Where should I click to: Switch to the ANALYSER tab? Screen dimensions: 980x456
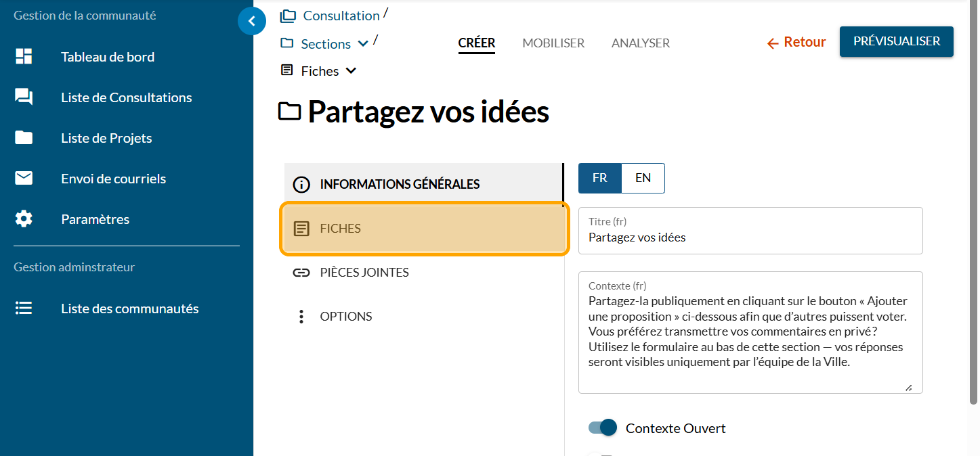pyautogui.click(x=640, y=43)
